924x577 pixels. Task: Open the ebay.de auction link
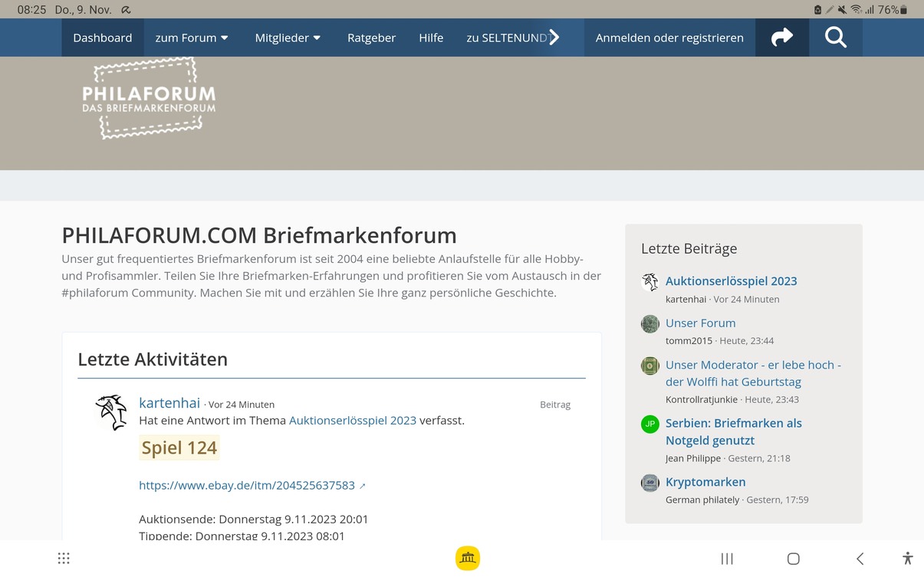pyautogui.click(x=247, y=485)
